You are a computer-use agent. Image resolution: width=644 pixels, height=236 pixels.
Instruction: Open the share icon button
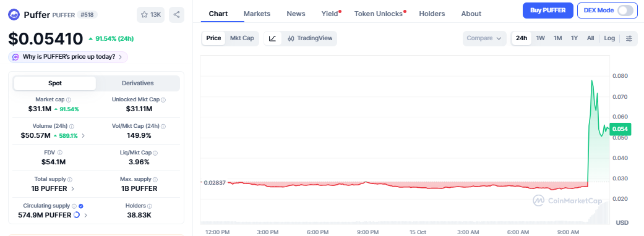click(x=176, y=15)
